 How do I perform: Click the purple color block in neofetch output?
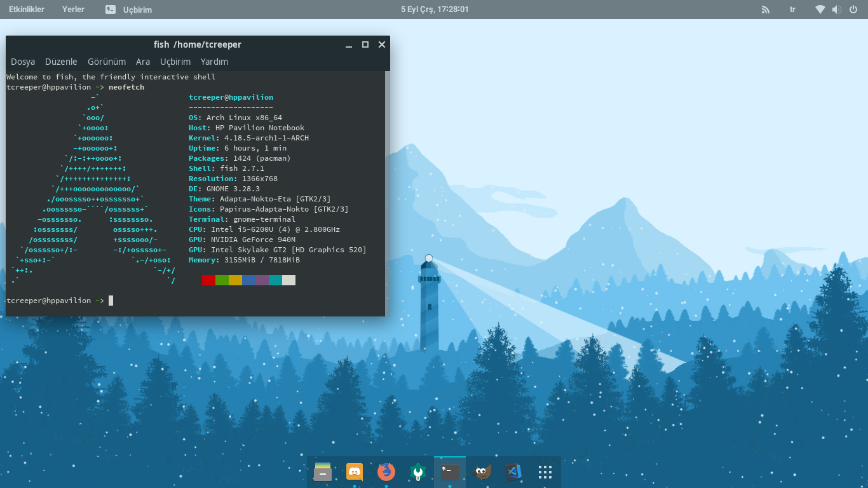click(262, 280)
